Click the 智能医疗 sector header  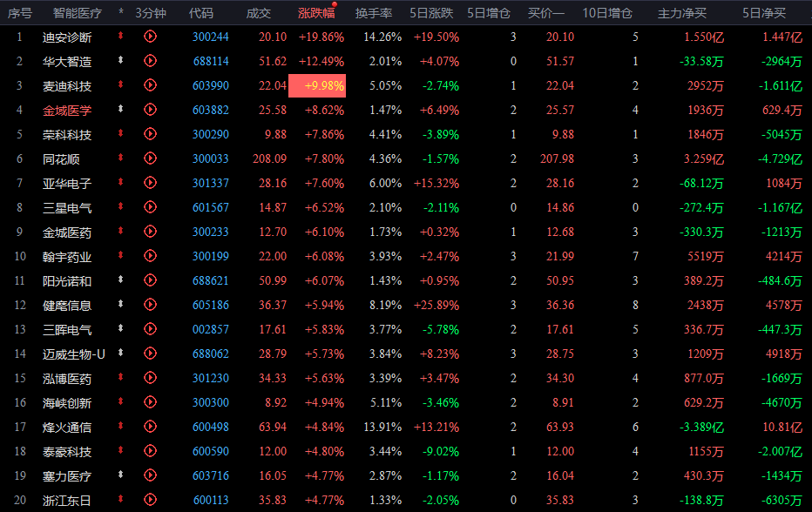pos(78,13)
